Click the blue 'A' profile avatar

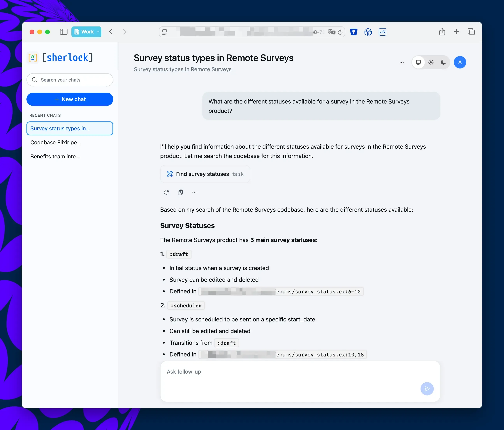460,62
